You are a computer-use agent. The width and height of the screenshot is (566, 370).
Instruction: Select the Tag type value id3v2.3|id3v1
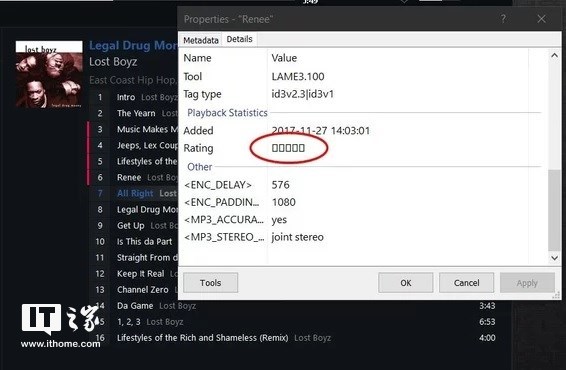tap(302, 94)
